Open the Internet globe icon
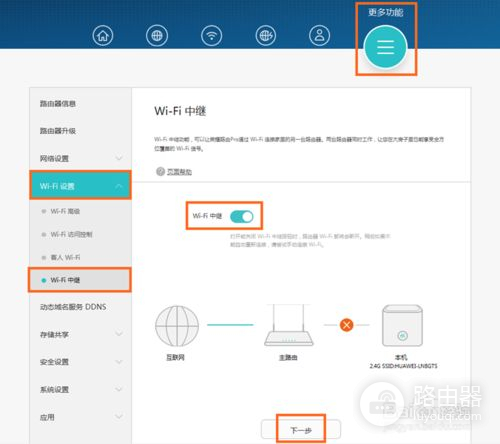 (x=157, y=35)
